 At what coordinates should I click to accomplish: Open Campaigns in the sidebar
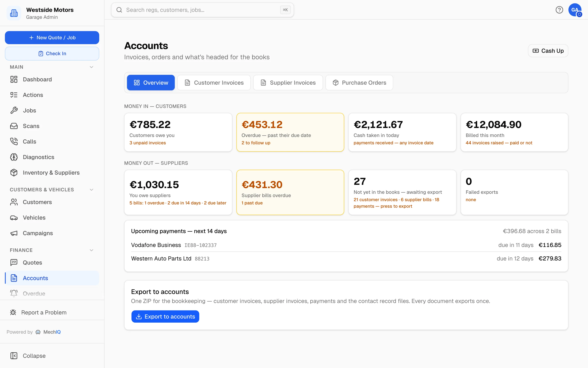(52, 233)
